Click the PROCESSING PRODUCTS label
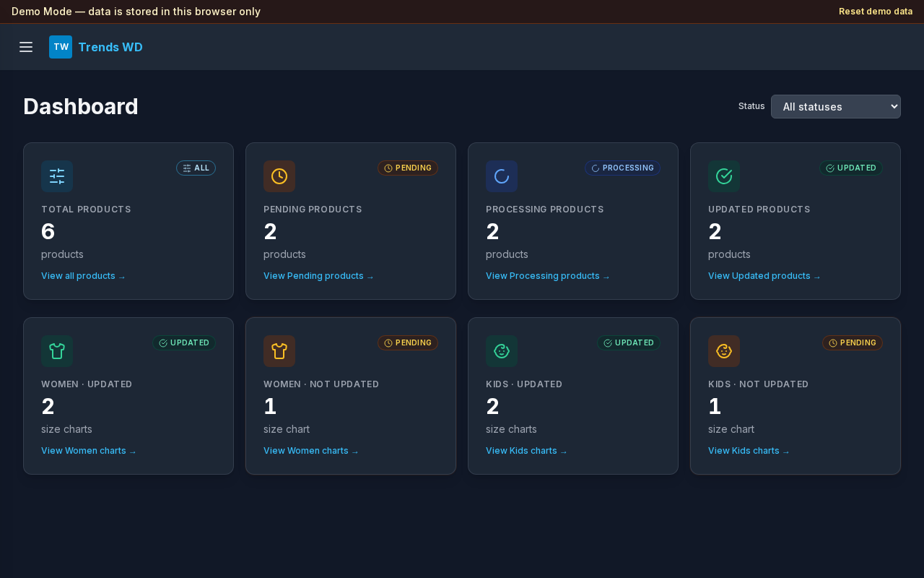The width and height of the screenshot is (924, 578). click(x=545, y=210)
